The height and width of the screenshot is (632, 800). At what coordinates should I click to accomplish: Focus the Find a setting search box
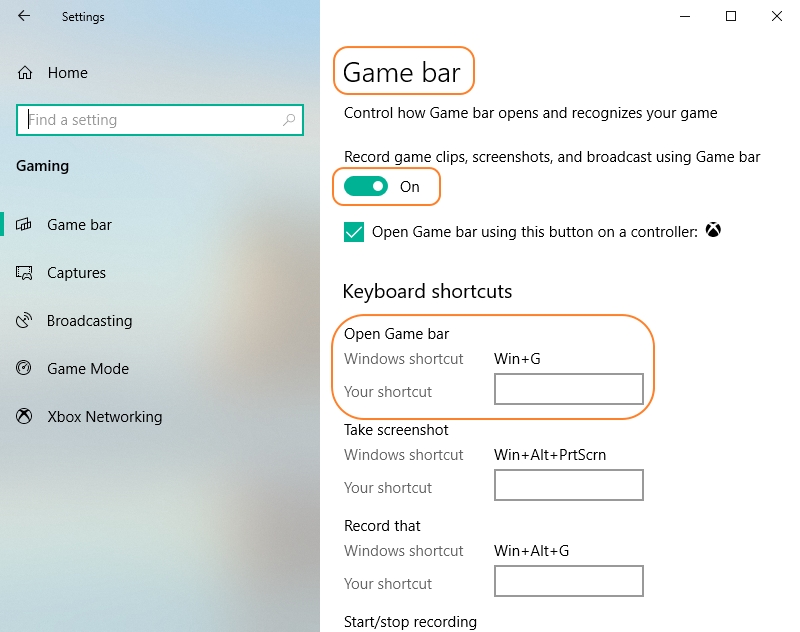point(160,120)
